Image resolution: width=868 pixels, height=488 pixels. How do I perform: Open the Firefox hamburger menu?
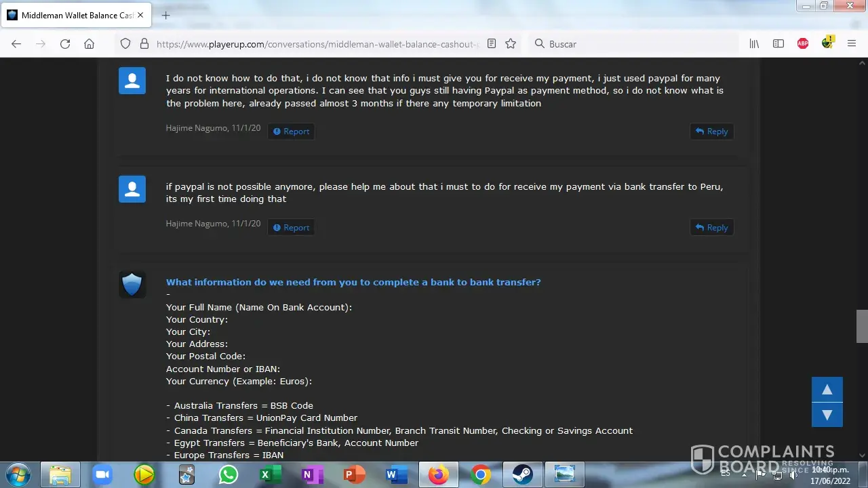coord(852,43)
